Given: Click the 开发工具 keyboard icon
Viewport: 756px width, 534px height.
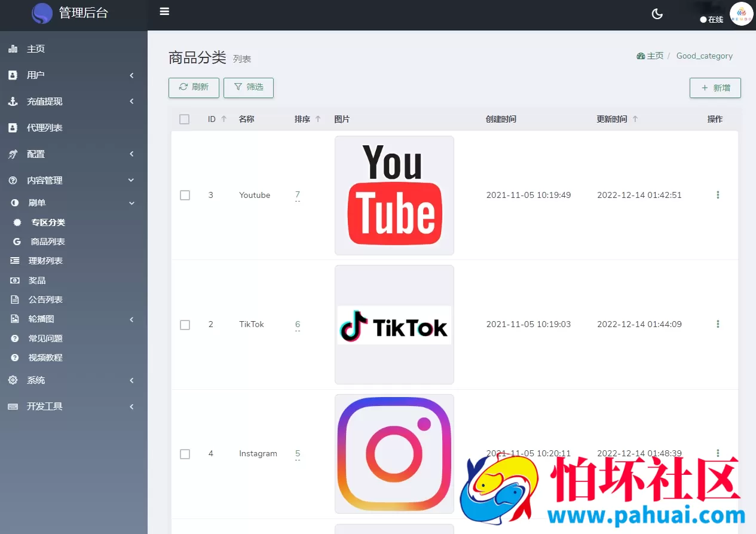Looking at the screenshot, I should point(13,407).
